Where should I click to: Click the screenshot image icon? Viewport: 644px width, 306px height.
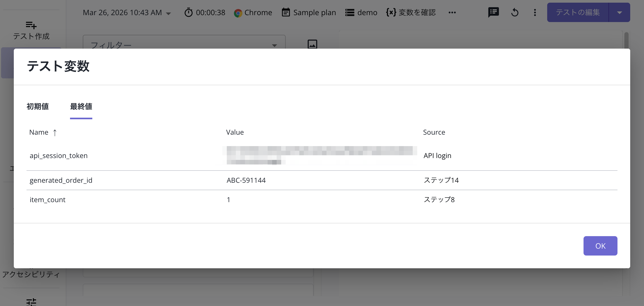pyautogui.click(x=312, y=44)
